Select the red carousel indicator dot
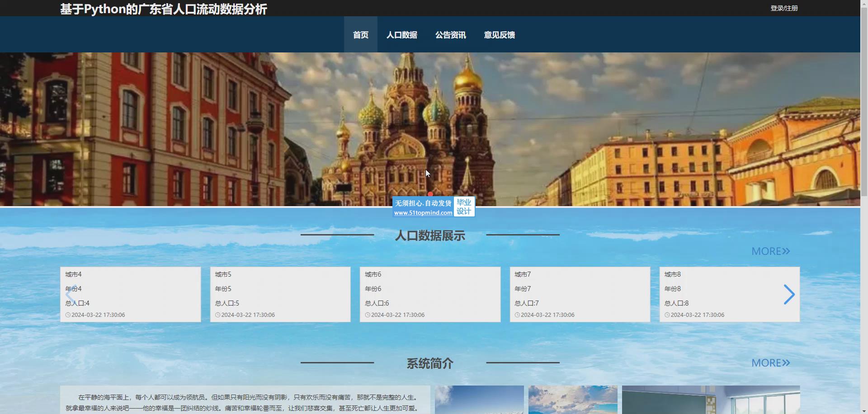 pos(430,194)
